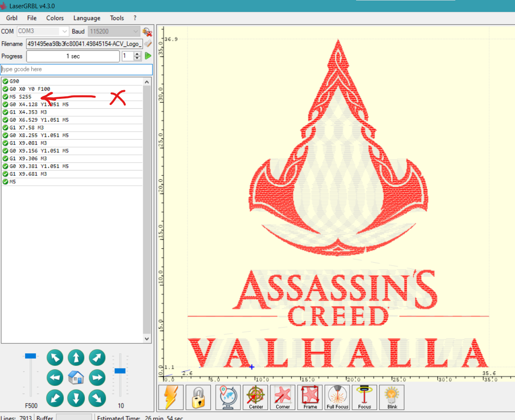Open the Baud rate dropdown
Image resolution: width=515 pixels, height=420 pixels.
click(x=135, y=31)
